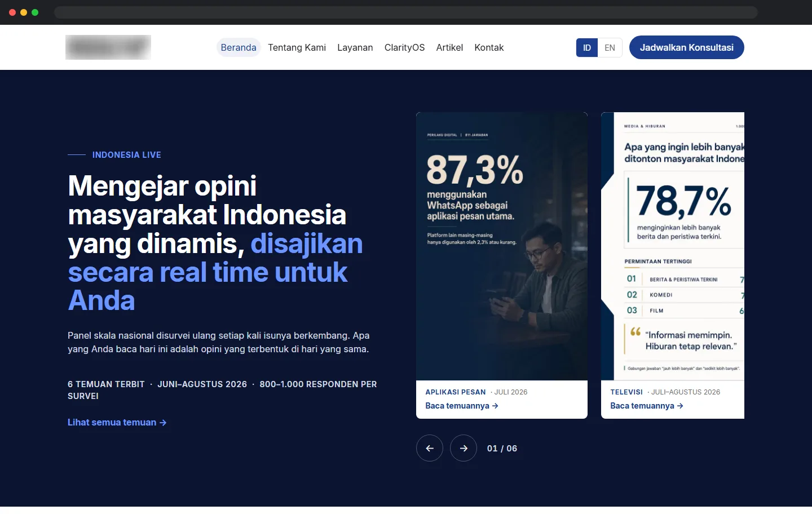Click the green maximize window dot
Viewport: 812px width, 532px height.
[x=35, y=12]
